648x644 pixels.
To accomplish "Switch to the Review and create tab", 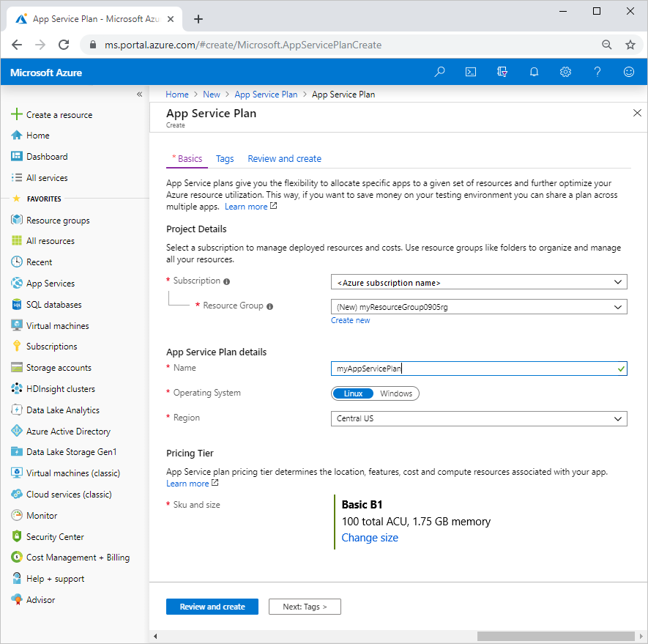I will (284, 158).
